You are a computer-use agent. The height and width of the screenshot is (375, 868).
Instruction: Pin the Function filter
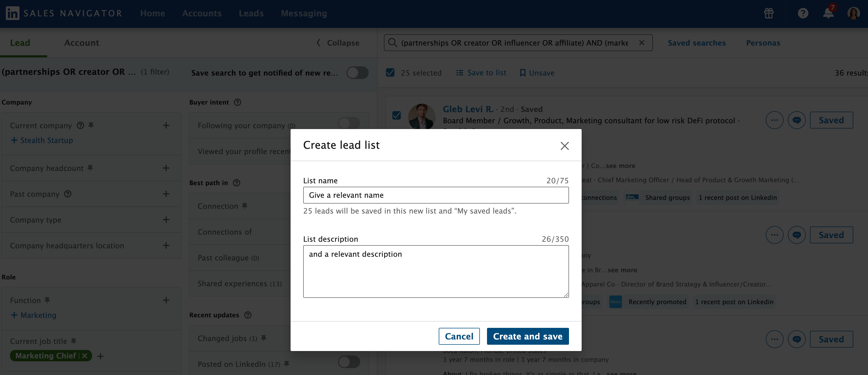pos(47,300)
